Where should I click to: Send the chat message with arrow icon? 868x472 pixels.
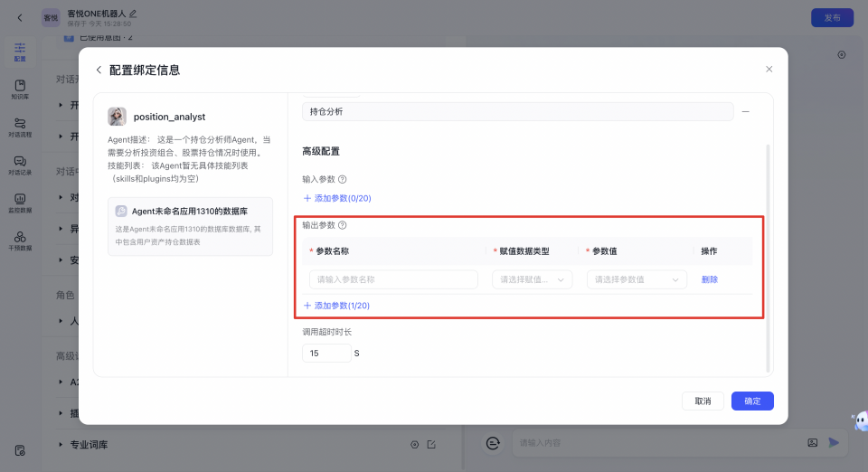click(x=834, y=443)
